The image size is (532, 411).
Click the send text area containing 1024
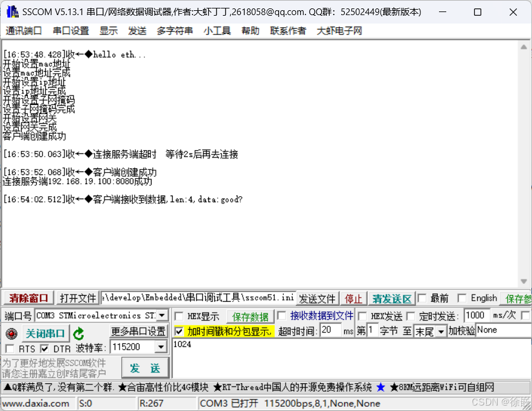tap(352, 358)
